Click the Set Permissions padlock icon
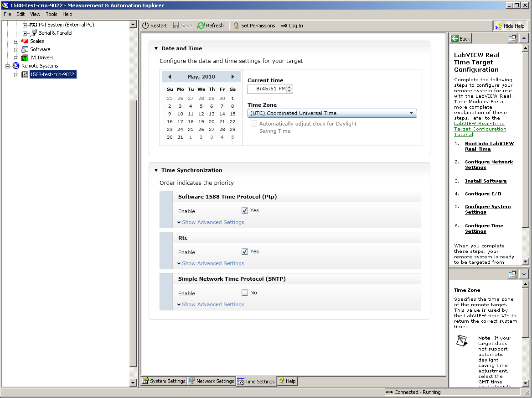532x398 pixels. [236, 26]
